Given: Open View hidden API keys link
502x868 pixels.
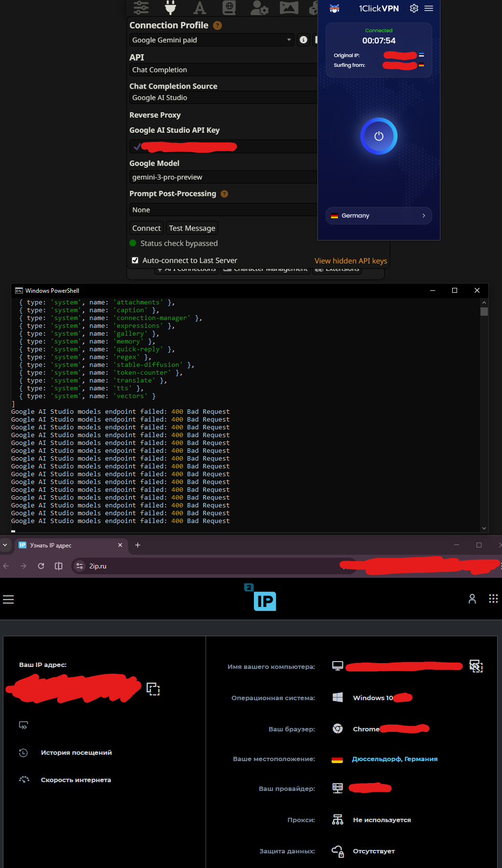Looking at the screenshot, I should click(351, 261).
